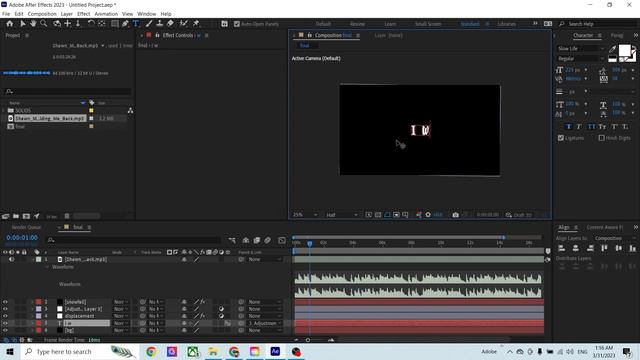Toggle Faux Bold in Character panel
640x360 pixels.
tap(569, 127)
